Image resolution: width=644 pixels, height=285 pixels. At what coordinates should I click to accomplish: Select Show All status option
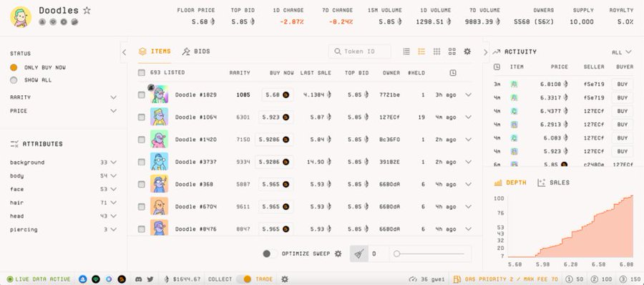point(14,80)
